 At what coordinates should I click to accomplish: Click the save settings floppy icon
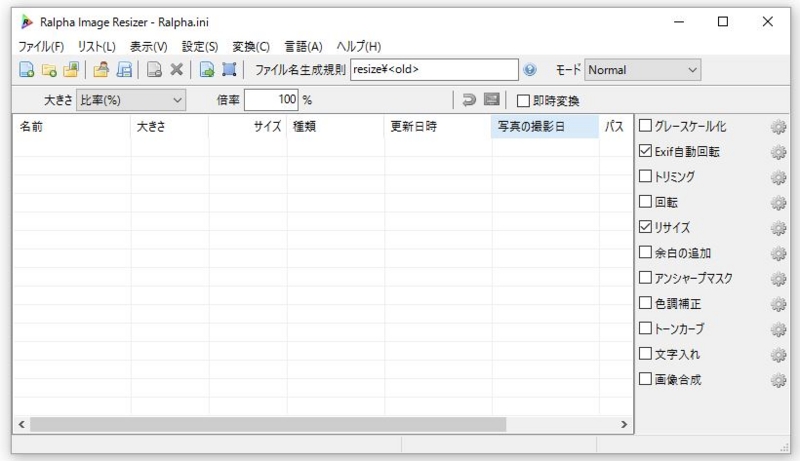point(124,69)
